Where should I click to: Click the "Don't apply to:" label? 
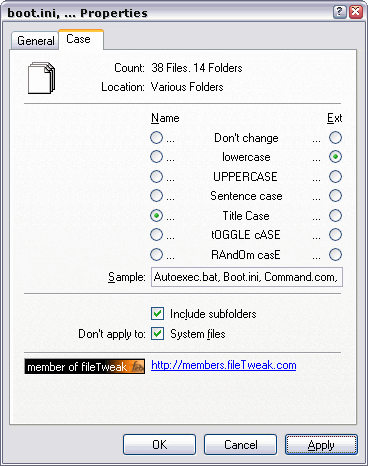112,334
